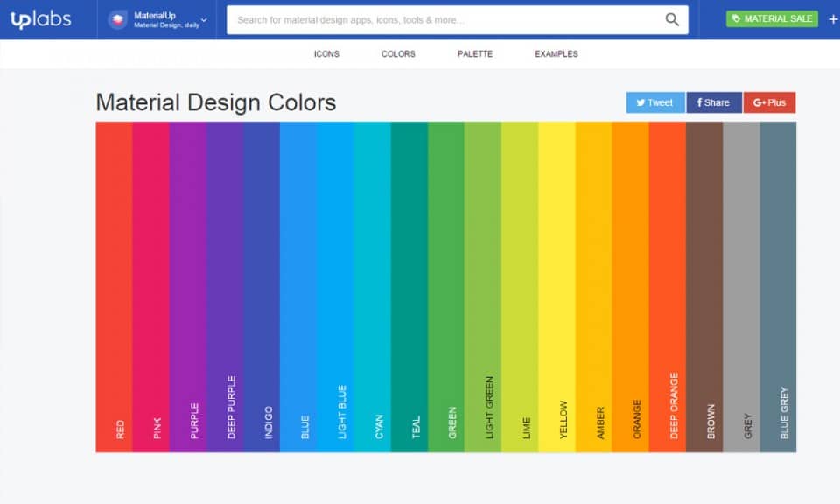Open the COLORS tab
The image size is (840, 504).
397,53
